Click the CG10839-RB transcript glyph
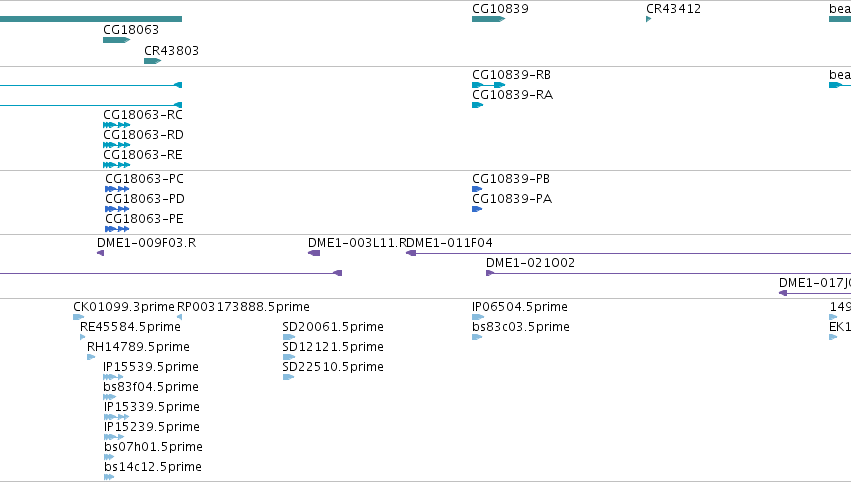The width and height of the screenshot is (851, 482). point(488,85)
